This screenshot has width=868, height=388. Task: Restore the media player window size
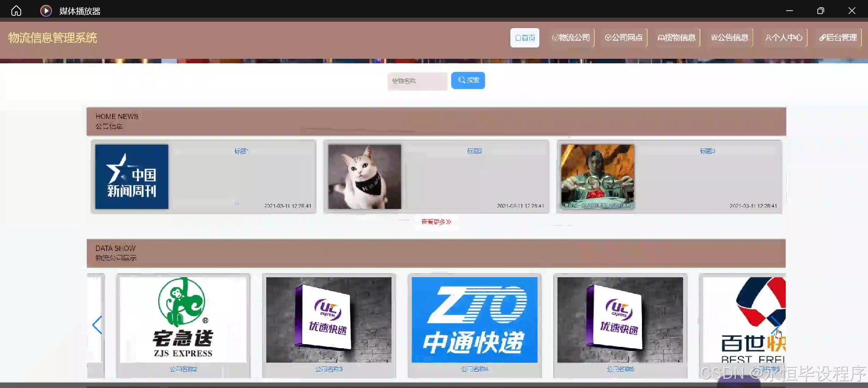click(x=821, y=10)
